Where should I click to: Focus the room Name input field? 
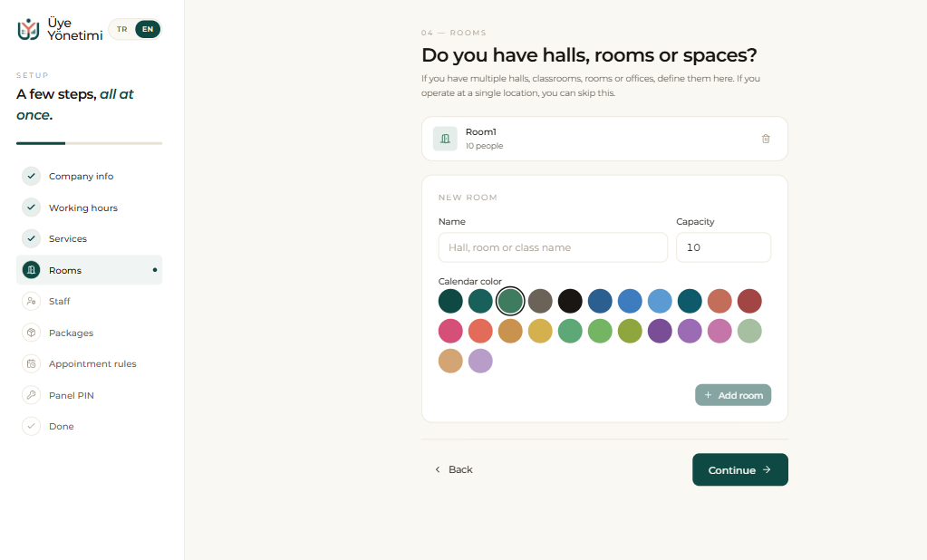(x=553, y=247)
